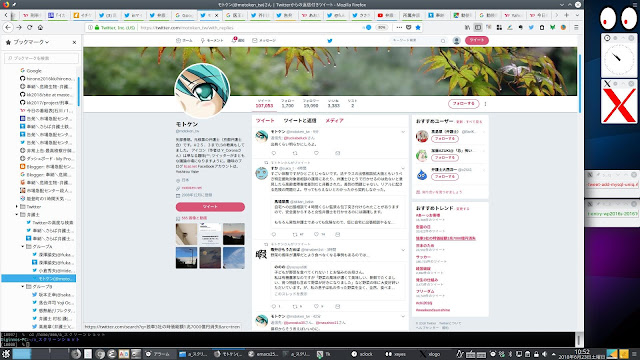640x360 pixels.
Task: Open the Google bookmark in sidebar
Action: click(x=31, y=71)
